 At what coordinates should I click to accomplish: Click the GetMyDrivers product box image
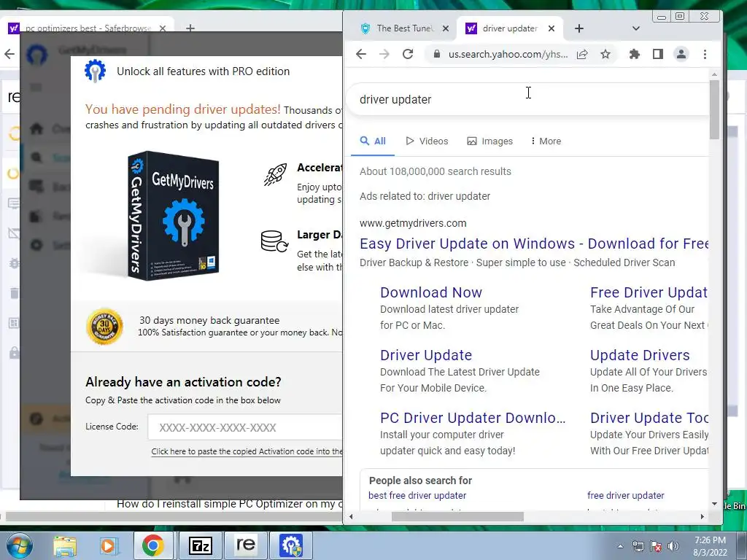pyautogui.click(x=173, y=215)
